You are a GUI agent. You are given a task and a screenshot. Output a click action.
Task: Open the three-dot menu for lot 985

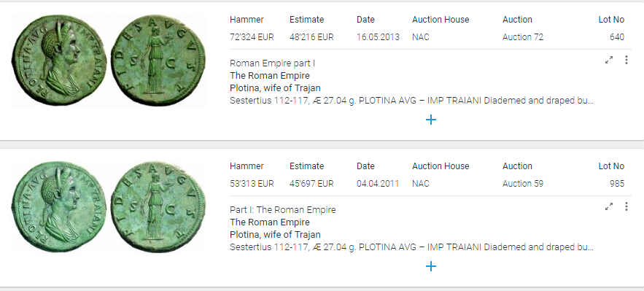tap(626, 207)
